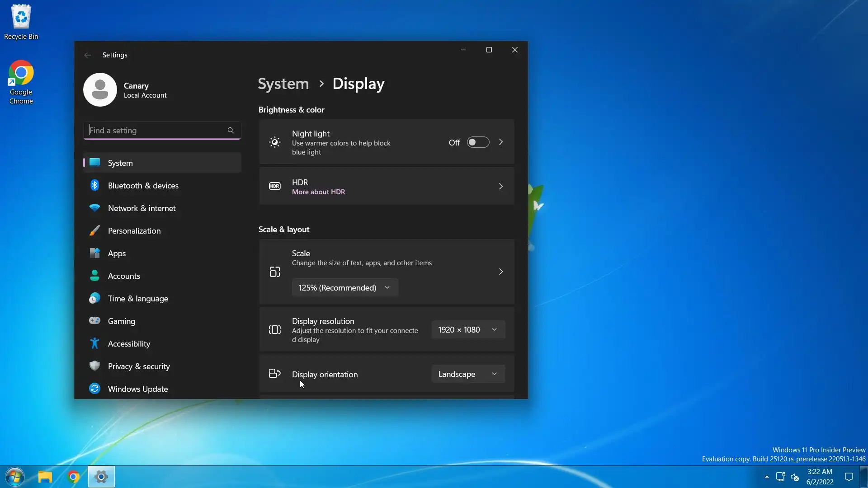The width and height of the screenshot is (868, 488).
Task: Select Time & language in sidebar
Action: point(138,299)
